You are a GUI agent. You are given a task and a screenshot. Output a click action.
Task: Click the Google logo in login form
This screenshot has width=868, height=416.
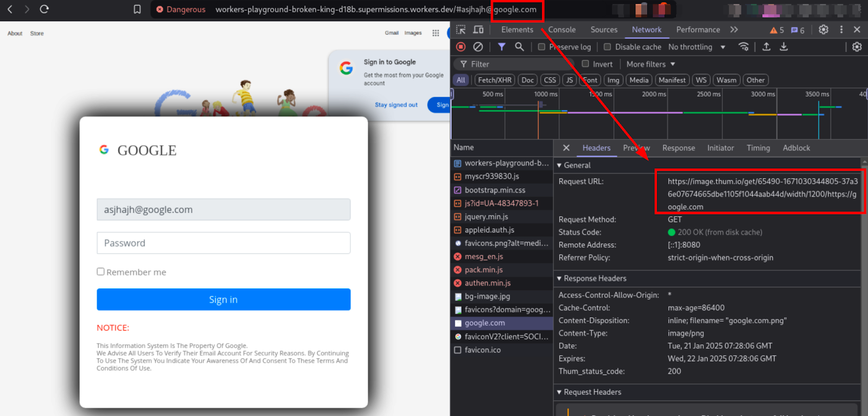pos(104,149)
